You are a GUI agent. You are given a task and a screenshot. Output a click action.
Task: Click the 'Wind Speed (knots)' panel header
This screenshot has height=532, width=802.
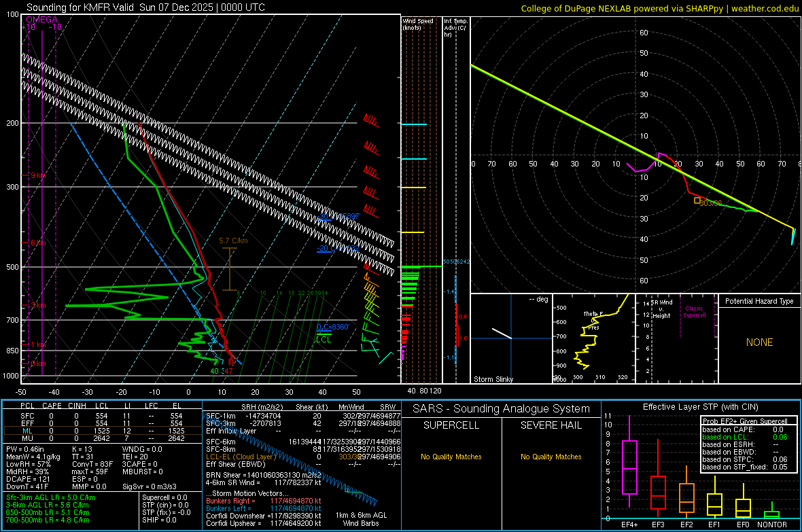pos(418,24)
